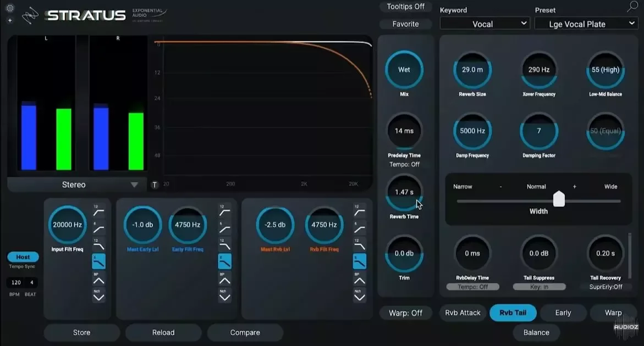Click the BEAT value field showing 4
This screenshot has height=346, width=644.
click(x=32, y=282)
